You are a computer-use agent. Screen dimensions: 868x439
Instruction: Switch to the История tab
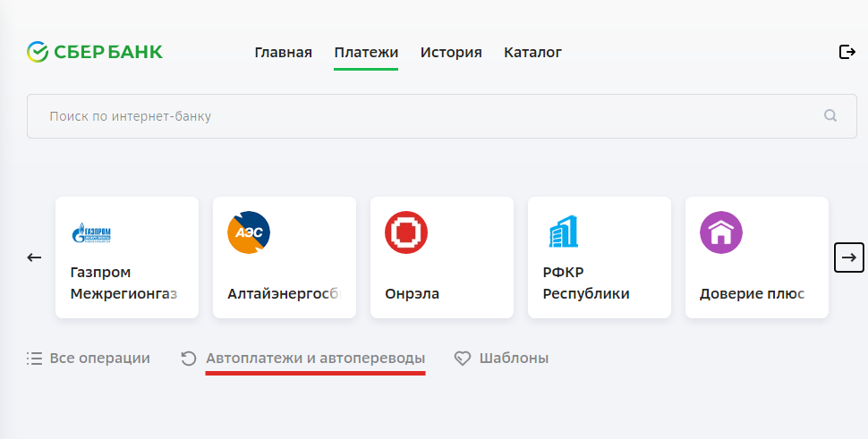coord(451,53)
